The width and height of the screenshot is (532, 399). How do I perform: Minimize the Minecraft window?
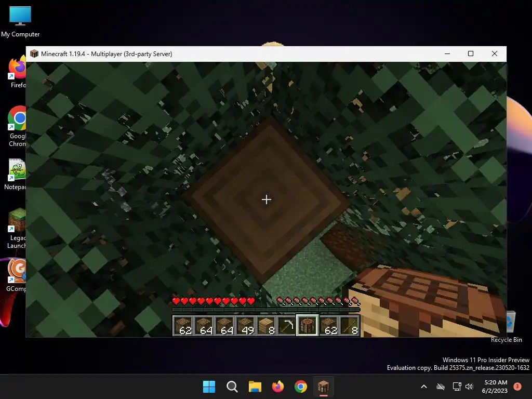point(447,54)
